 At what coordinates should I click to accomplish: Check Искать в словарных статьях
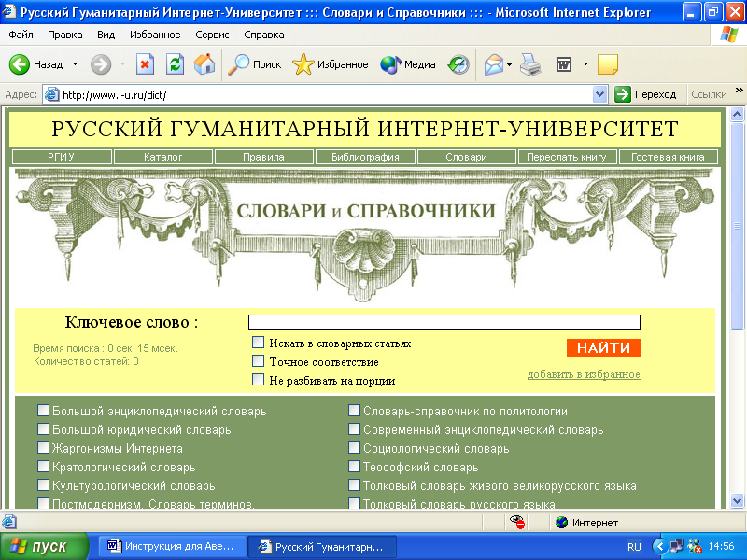click(259, 342)
